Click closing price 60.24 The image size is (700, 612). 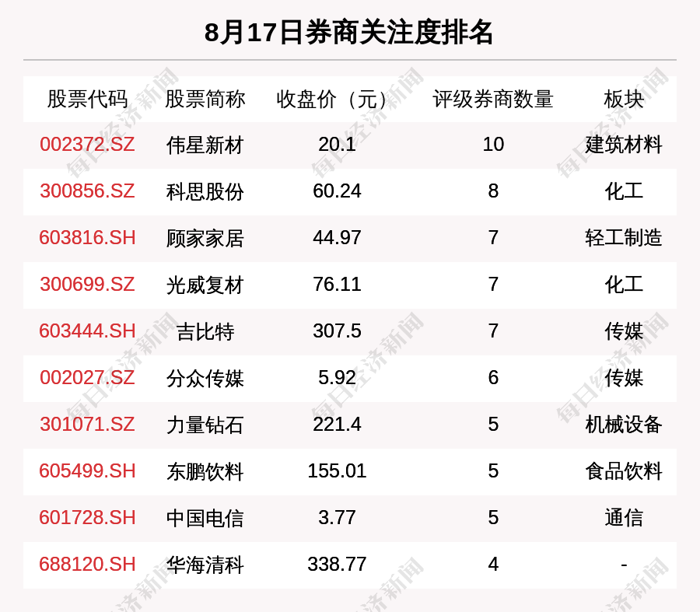click(x=337, y=191)
